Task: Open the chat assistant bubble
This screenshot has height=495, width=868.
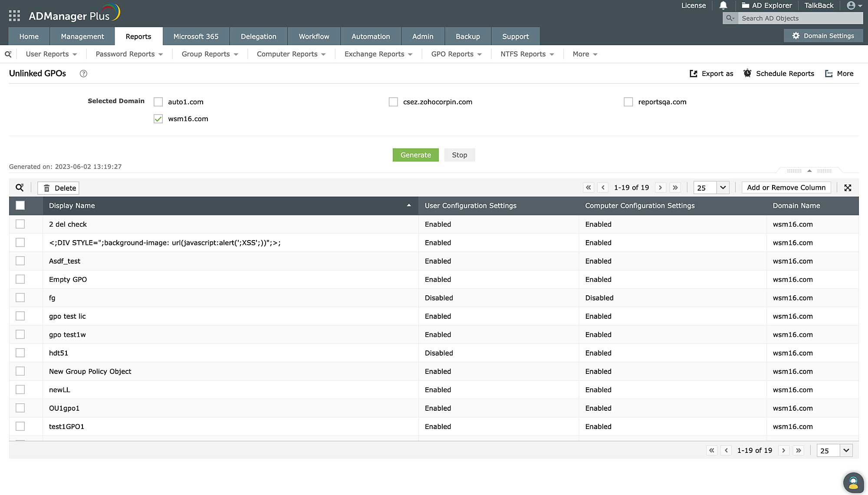Action: tap(853, 482)
